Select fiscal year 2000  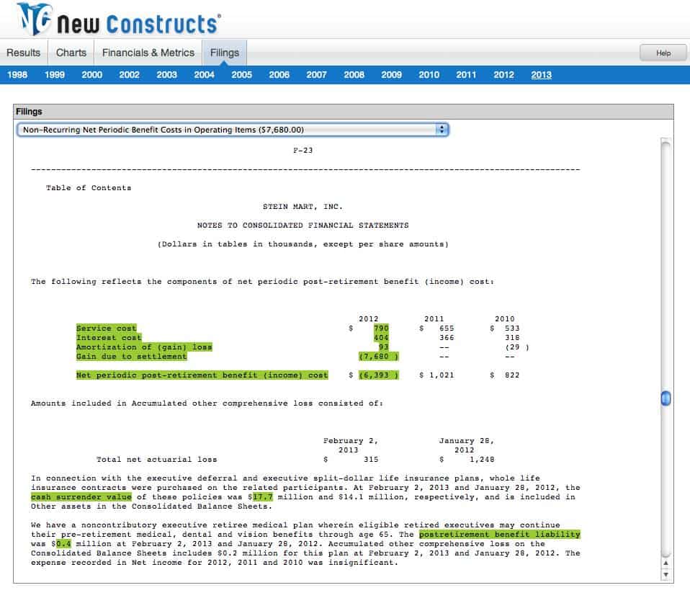pyautogui.click(x=92, y=75)
